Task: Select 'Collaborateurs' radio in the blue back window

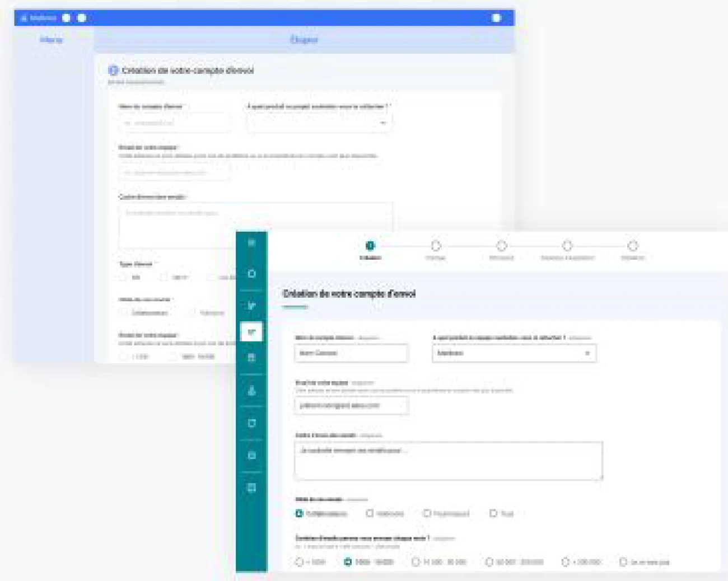Action: [123, 313]
